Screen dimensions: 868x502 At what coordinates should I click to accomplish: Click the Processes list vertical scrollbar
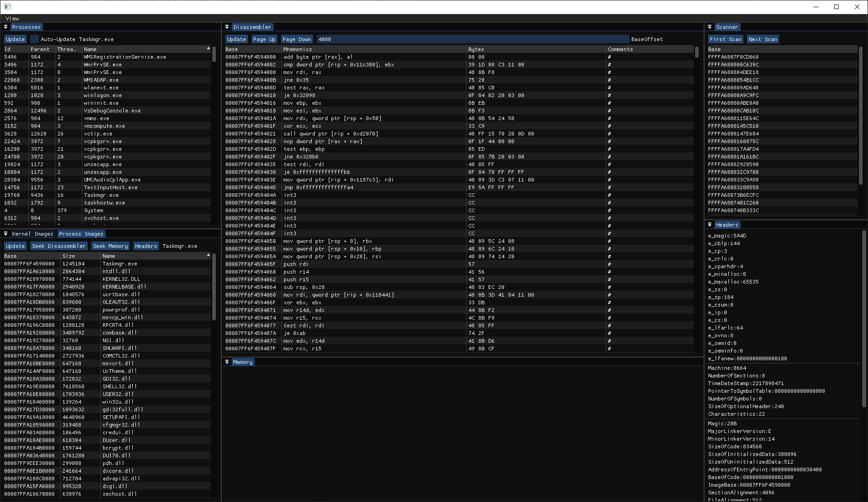click(x=214, y=55)
